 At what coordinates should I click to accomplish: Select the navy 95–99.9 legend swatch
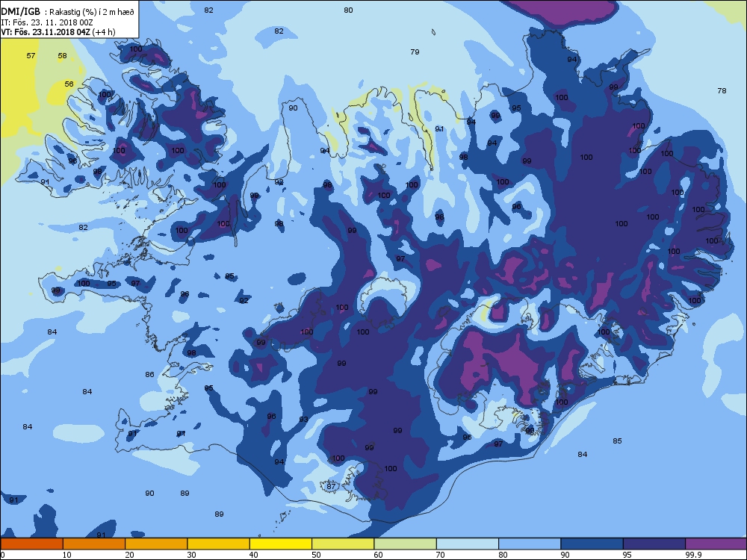click(x=654, y=544)
